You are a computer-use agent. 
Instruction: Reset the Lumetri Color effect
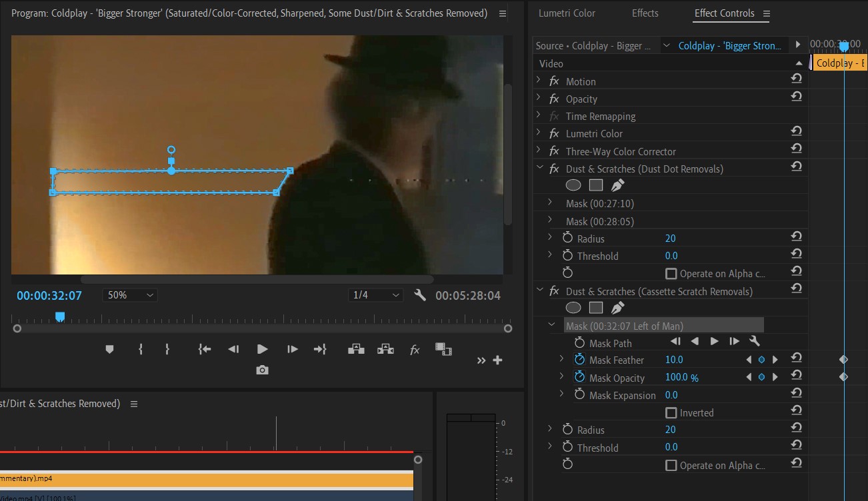[x=796, y=131]
